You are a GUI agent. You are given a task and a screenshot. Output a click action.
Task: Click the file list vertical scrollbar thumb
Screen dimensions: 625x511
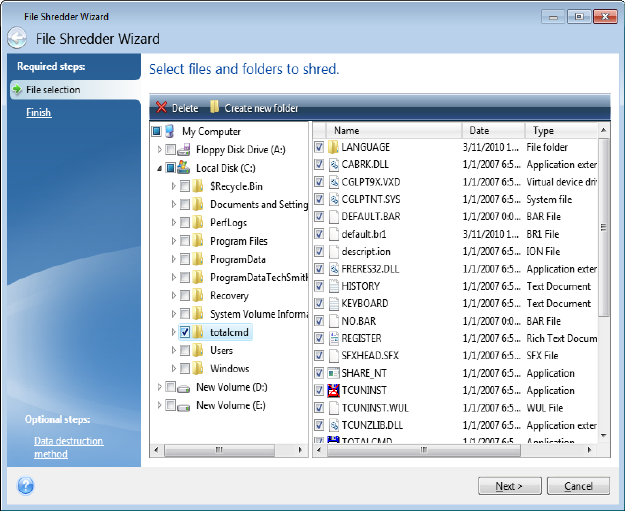(x=603, y=227)
